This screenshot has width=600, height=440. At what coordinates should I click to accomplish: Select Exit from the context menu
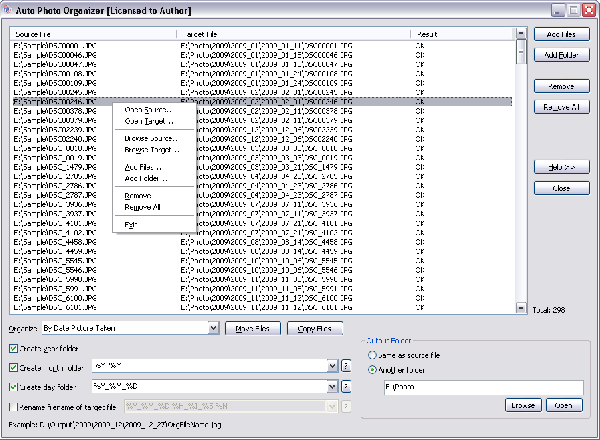coord(130,225)
